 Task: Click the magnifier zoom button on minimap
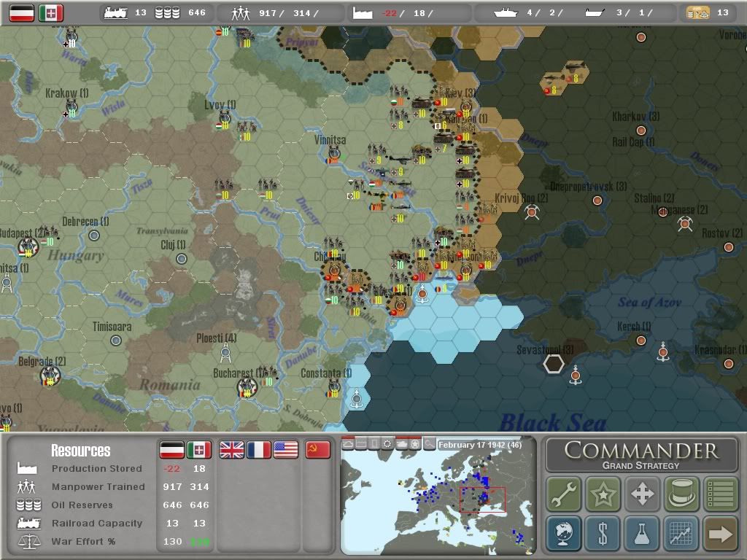point(429,444)
